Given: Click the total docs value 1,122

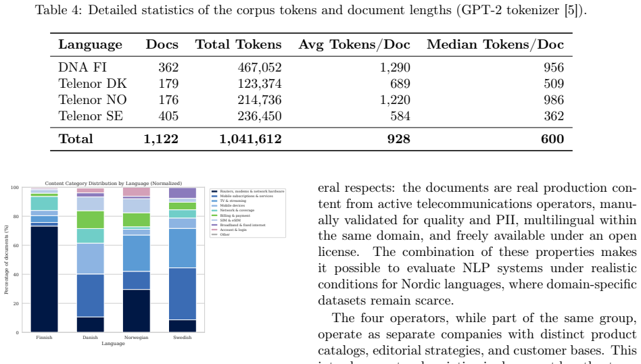Looking at the screenshot, I should [161, 139].
